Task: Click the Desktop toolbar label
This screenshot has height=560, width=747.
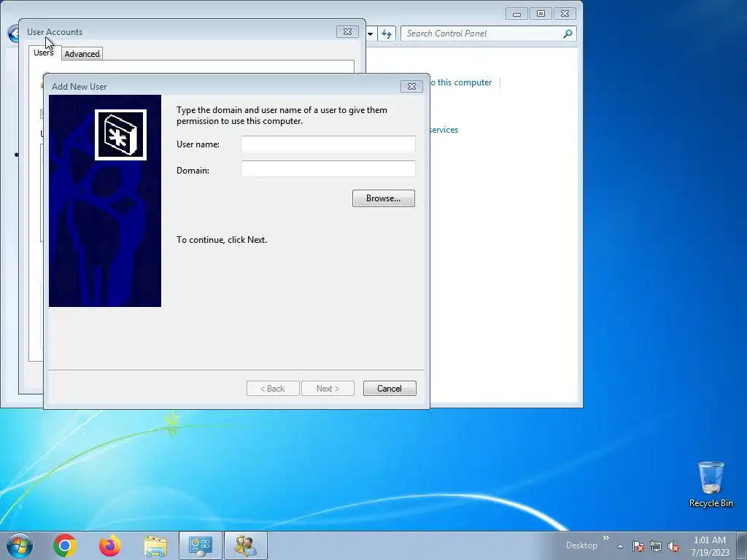Action: (581, 545)
